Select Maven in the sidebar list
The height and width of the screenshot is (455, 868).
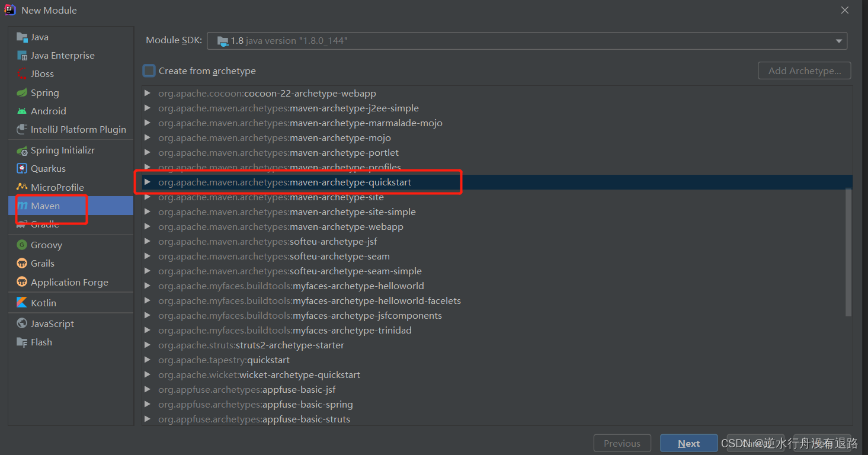click(x=71, y=206)
